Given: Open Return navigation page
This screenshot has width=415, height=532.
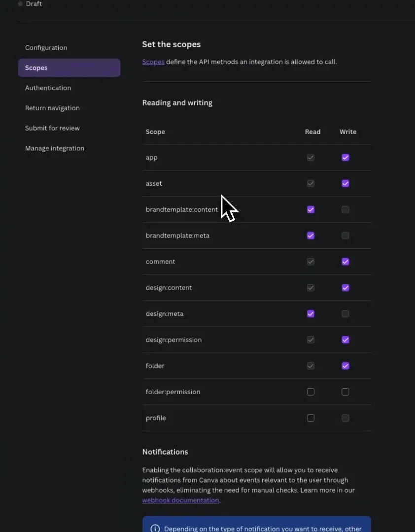Looking at the screenshot, I should [x=52, y=108].
